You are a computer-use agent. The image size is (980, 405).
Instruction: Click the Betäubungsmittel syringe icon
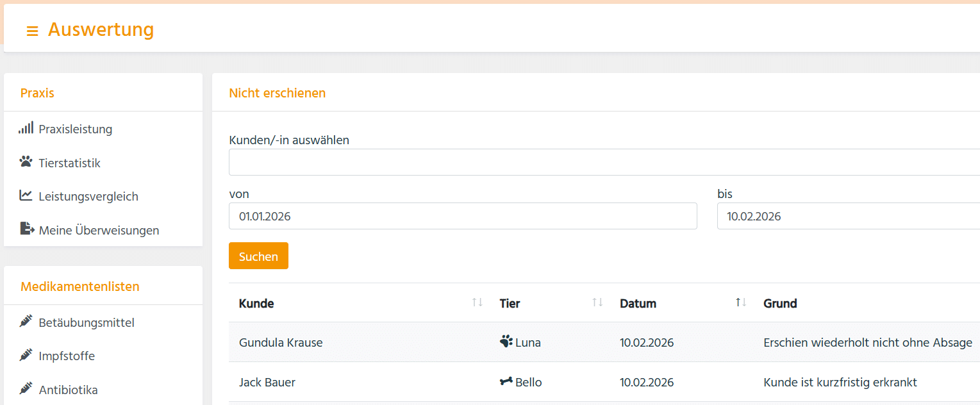[x=26, y=322]
